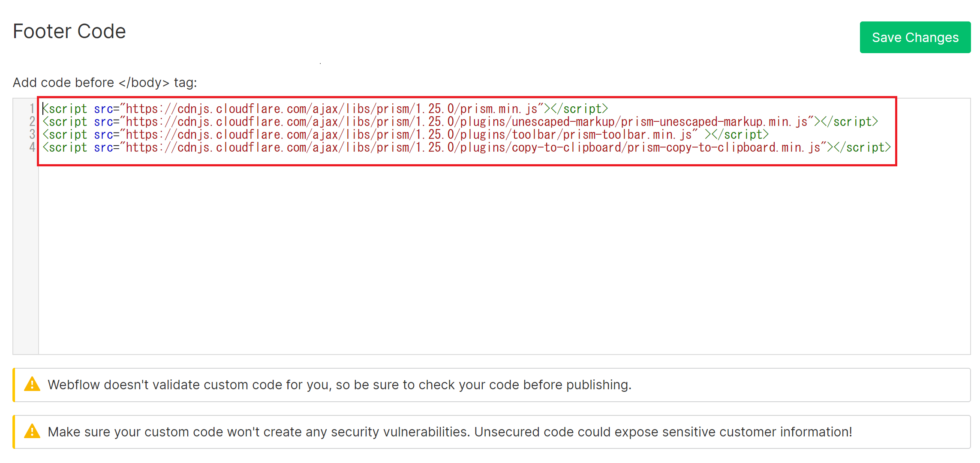Click empty area of footer code editor
The height and width of the screenshot is (463, 980).
click(x=472, y=257)
